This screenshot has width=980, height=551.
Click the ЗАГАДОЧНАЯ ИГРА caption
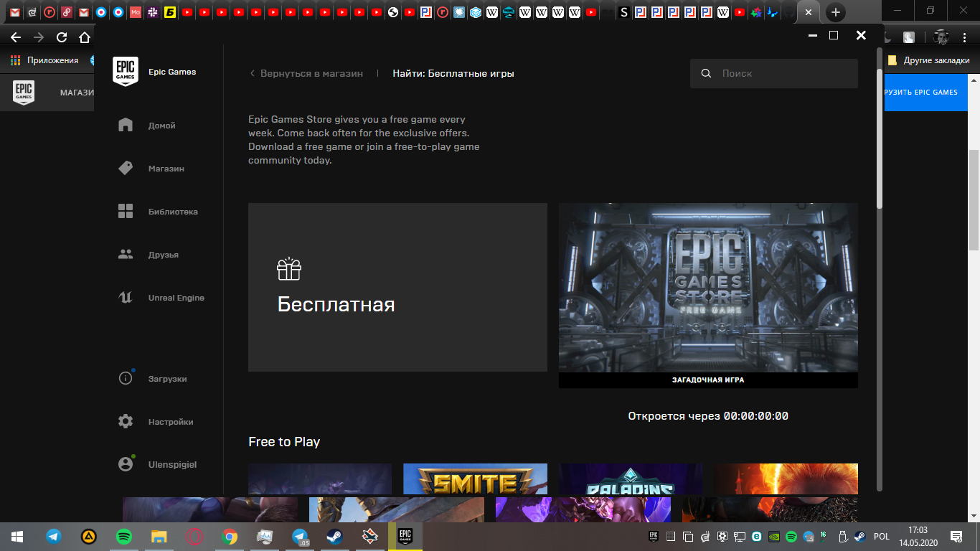pyautogui.click(x=708, y=380)
